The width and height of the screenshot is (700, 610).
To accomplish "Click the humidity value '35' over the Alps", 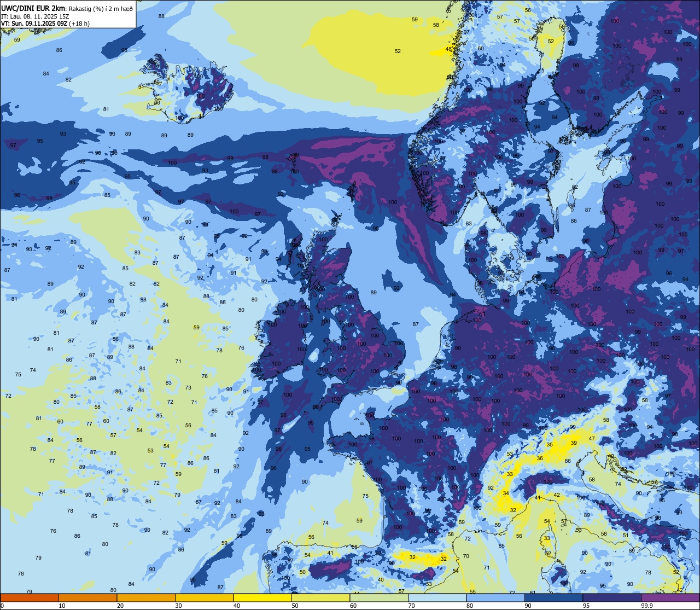I will 550,445.
